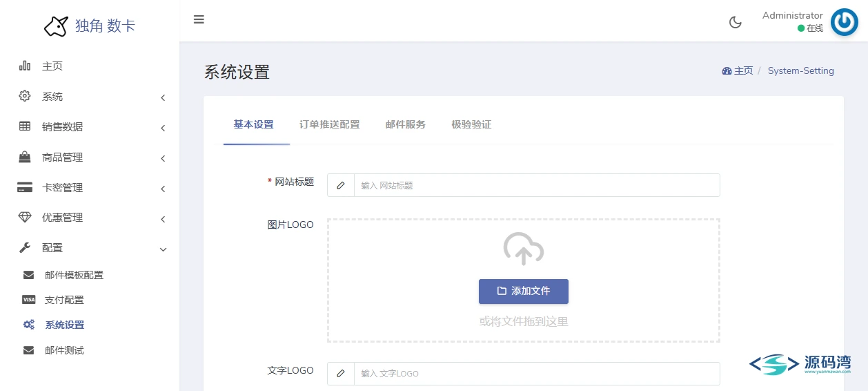Click the 独角 数卡 brand title

click(x=105, y=26)
